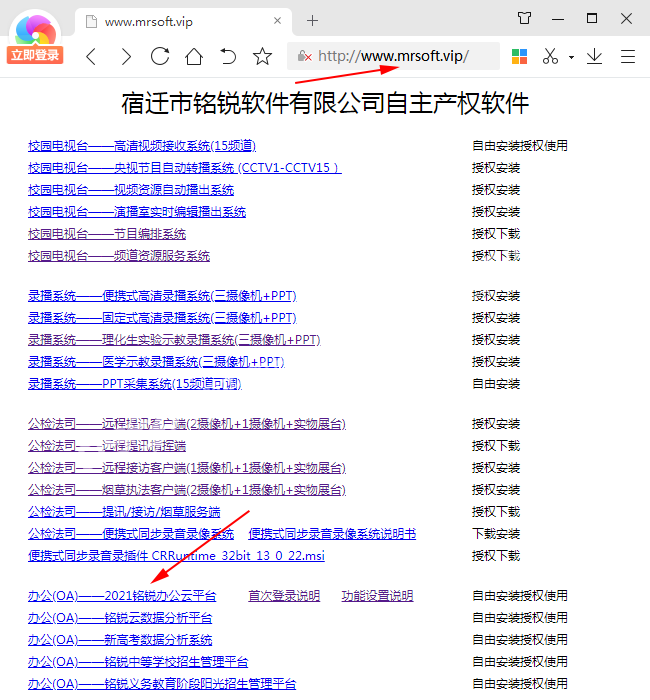Screen dimensions: 650x700
Task: Close the browser window
Action: click(626, 18)
